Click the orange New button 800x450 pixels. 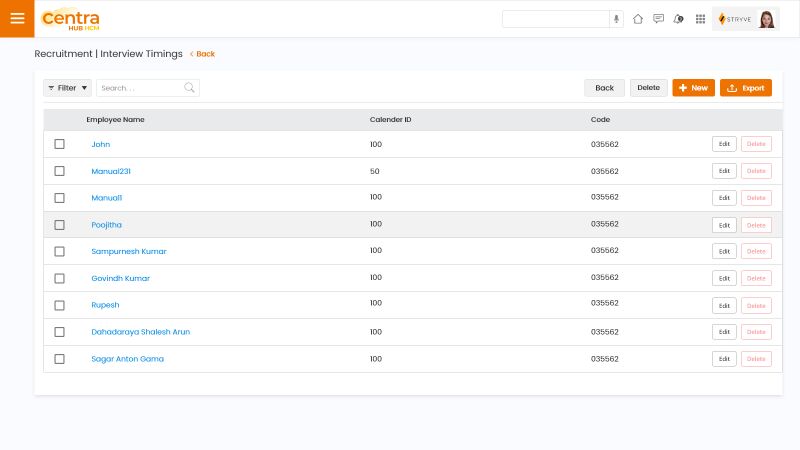[x=693, y=88]
